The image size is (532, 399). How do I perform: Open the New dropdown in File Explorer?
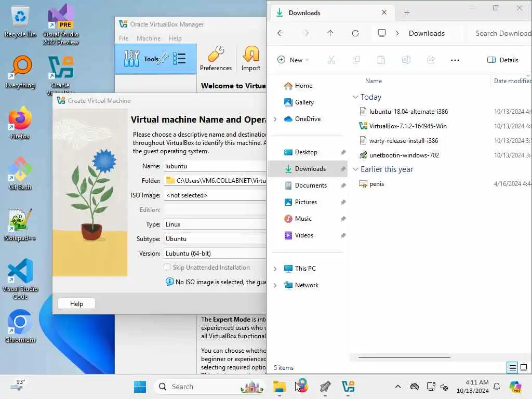click(x=293, y=60)
